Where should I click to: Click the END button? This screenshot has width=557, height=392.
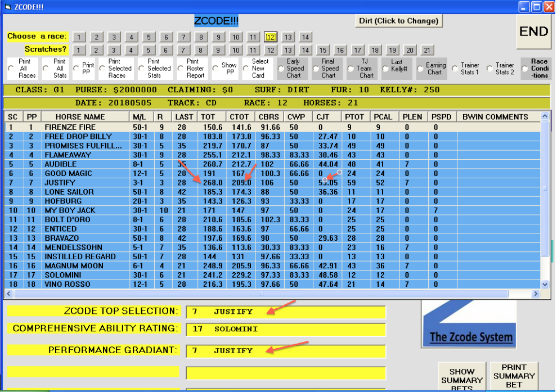(x=533, y=31)
